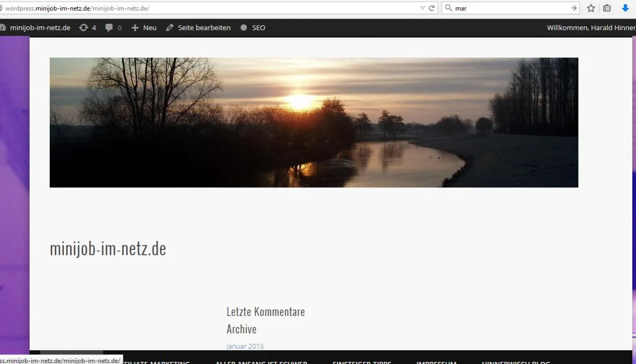Select Seite bearbeiten in the admin bar
This screenshot has height=364, width=636.
(x=204, y=28)
